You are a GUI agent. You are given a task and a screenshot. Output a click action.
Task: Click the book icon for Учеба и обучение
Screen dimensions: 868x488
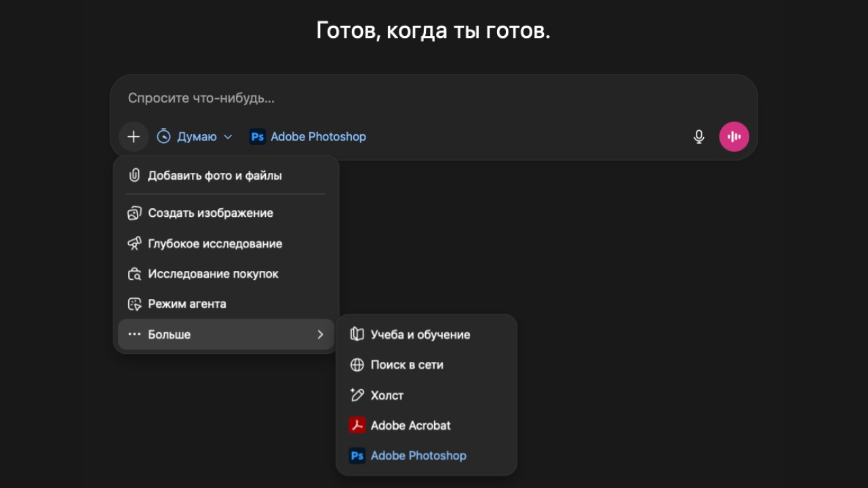(356, 334)
